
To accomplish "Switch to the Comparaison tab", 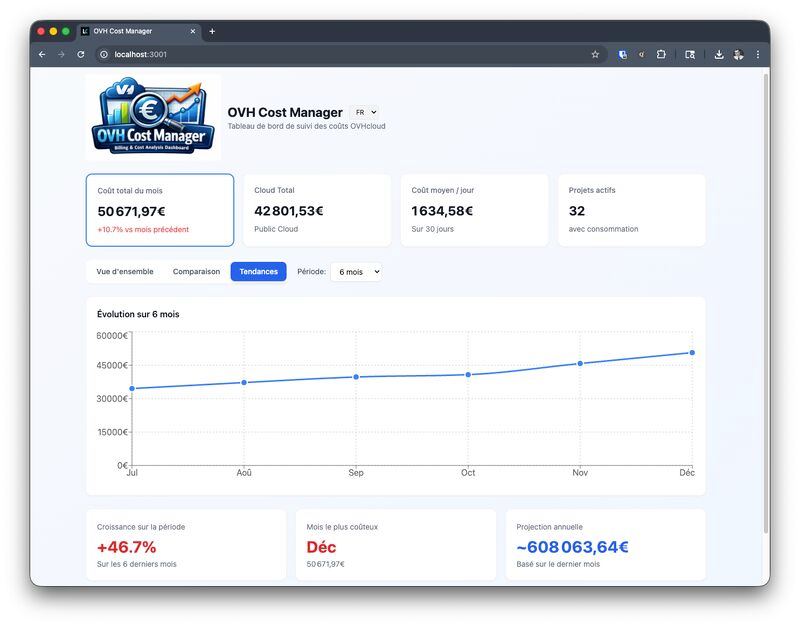I will coord(196,271).
